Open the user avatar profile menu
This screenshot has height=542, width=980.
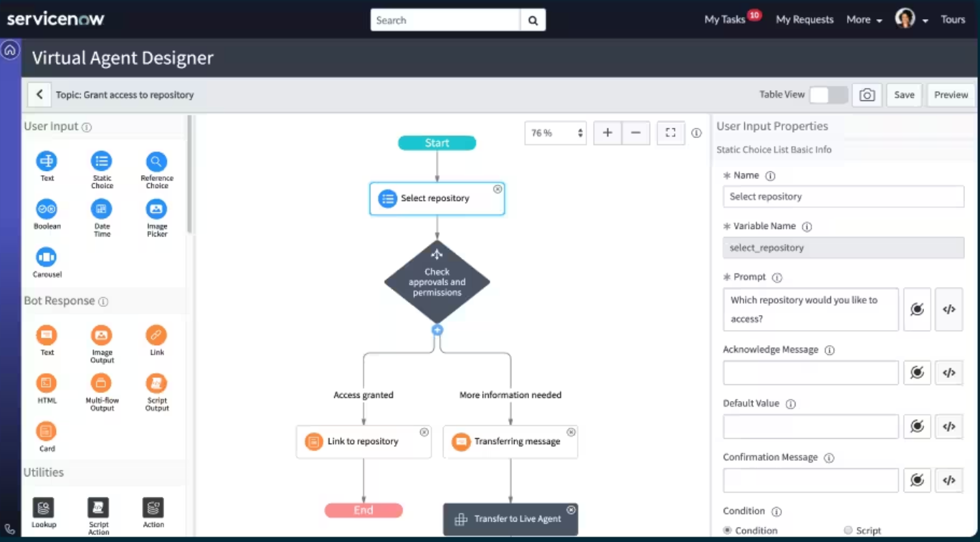[x=911, y=19]
